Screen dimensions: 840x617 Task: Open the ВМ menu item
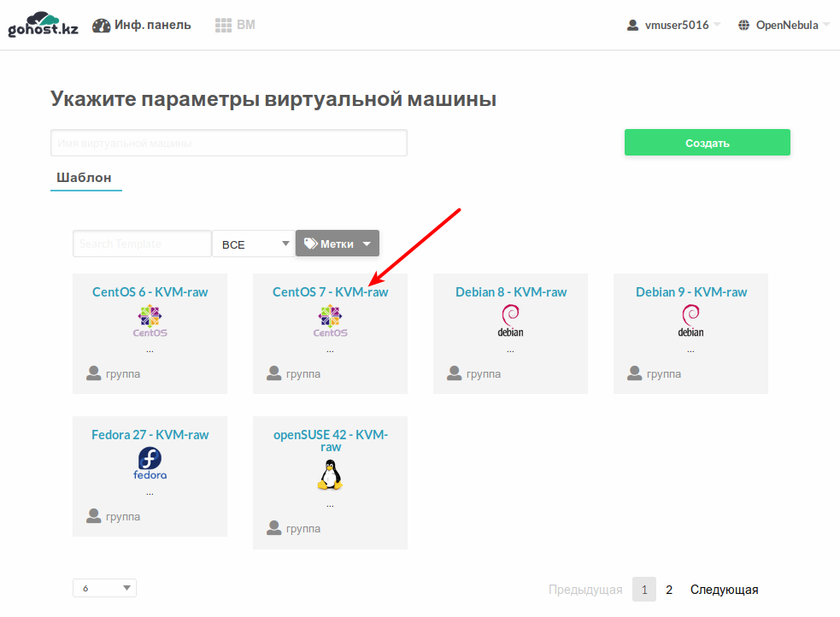click(235, 25)
